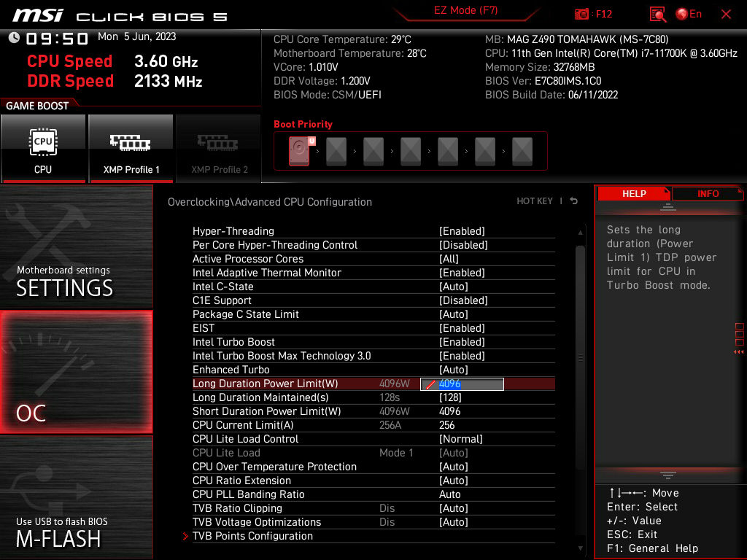747x560 pixels.
Task: Go back using the return arrow icon
Action: tap(574, 201)
